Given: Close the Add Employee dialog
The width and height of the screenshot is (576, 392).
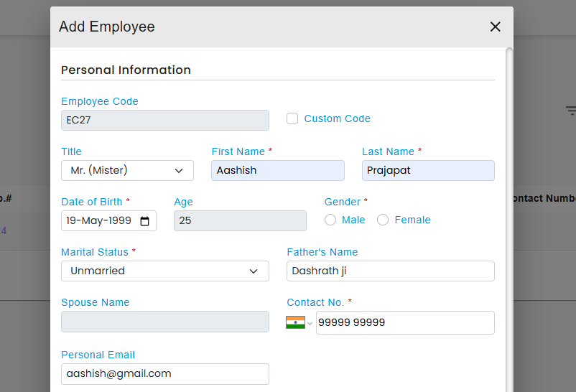Looking at the screenshot, I should tap(495, 27).
